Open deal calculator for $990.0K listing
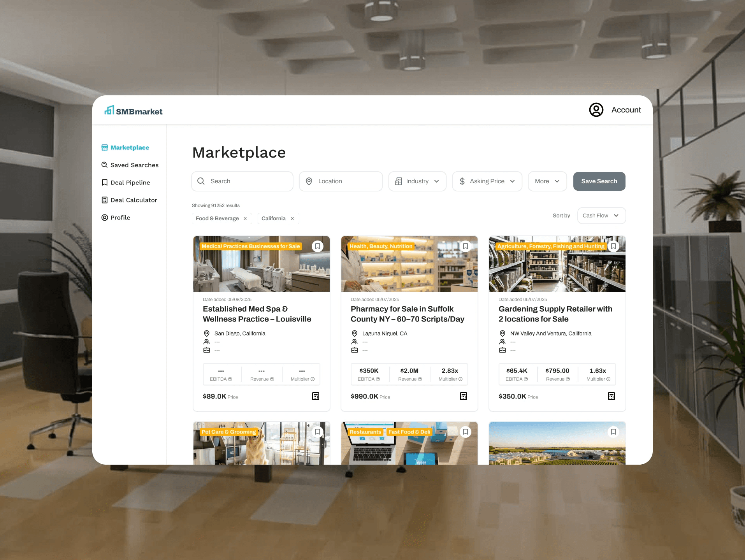745x560 pixels. (x=464, y=396)
